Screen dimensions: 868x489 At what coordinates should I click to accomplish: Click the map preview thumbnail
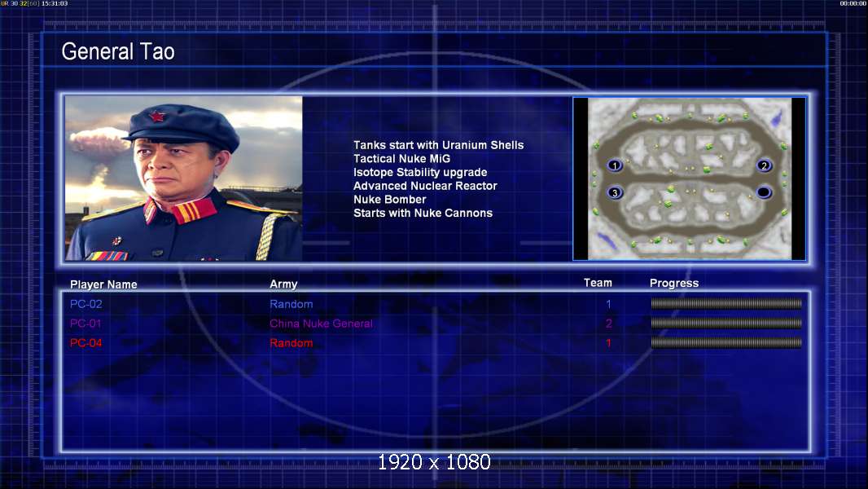click(x=689, y=178)
